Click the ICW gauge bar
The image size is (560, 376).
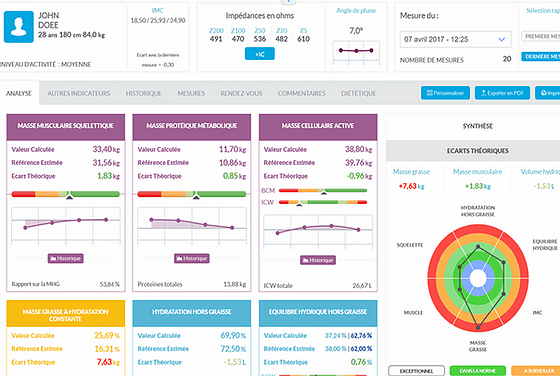coord(323,202)
